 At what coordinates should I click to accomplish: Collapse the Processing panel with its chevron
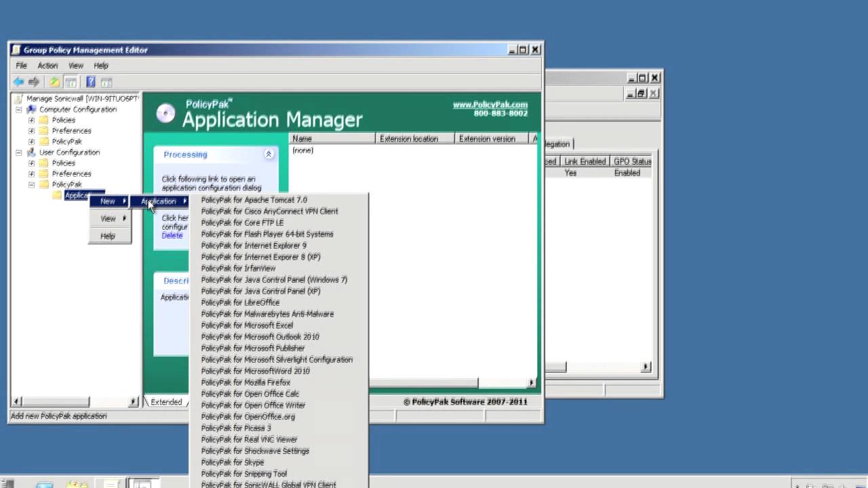[x=269, y=155]
